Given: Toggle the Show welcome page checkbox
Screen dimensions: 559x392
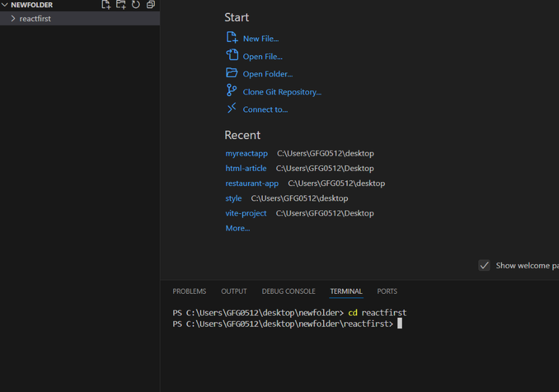Looking at the screenshot, I should pyautogui.click(x=484, y=265).
